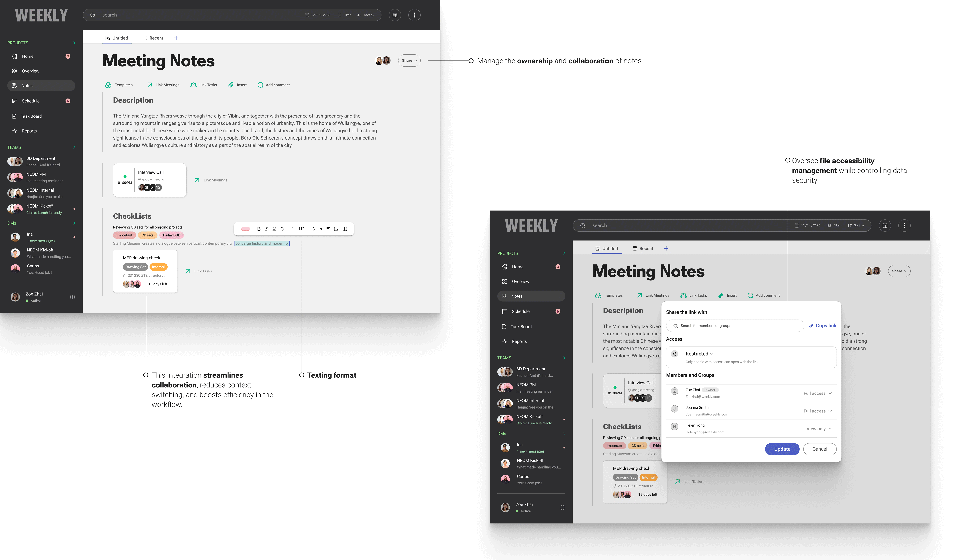
Task: Click the Search for members or groups field
Action: tap(735, 326)
